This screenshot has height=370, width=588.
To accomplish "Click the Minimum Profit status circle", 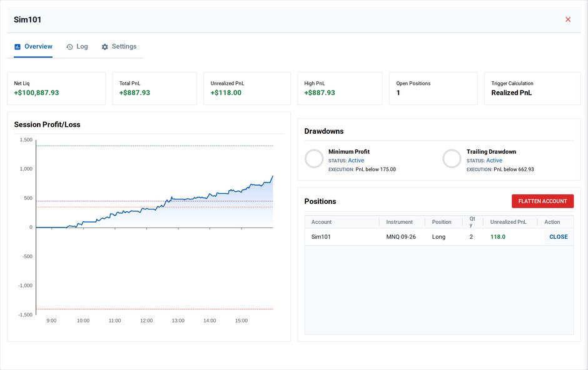I will click(x=314, y=158).
